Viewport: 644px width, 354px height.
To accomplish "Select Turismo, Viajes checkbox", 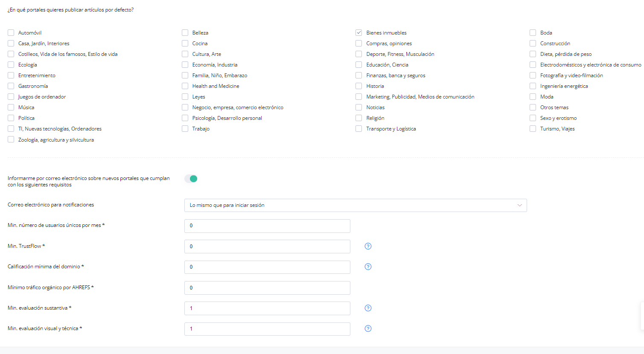I will [x=533, y=128].
